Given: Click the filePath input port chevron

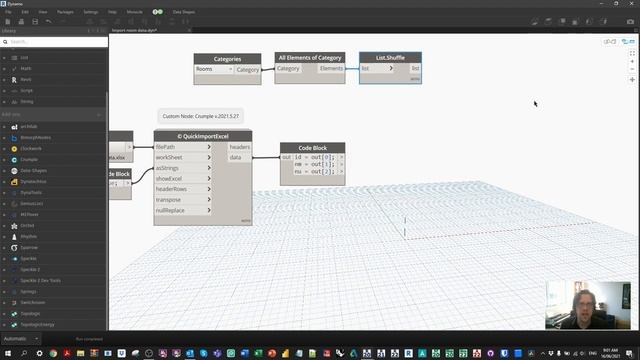Looking at the screenshot, I should point(209,147).
